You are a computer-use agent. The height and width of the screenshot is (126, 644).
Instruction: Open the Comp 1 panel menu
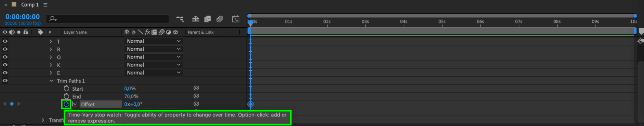[45, 5]
